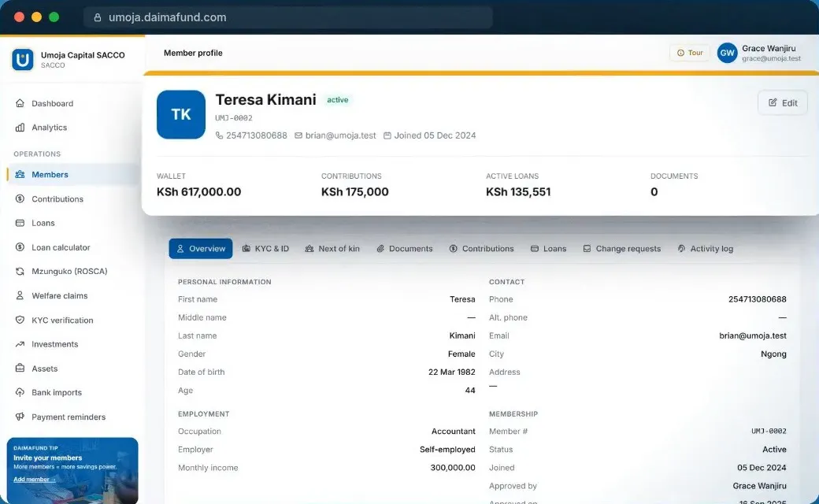Click the Umoja Capital SACCO logo icon
819x504 pixels.
click(23, 60)
